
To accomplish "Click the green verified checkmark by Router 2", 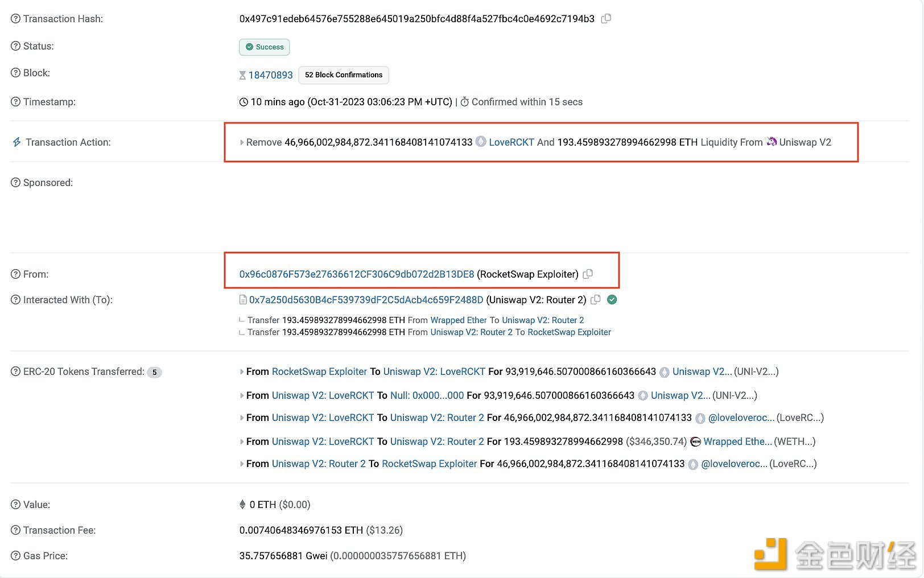I will [x=612, y=299].
